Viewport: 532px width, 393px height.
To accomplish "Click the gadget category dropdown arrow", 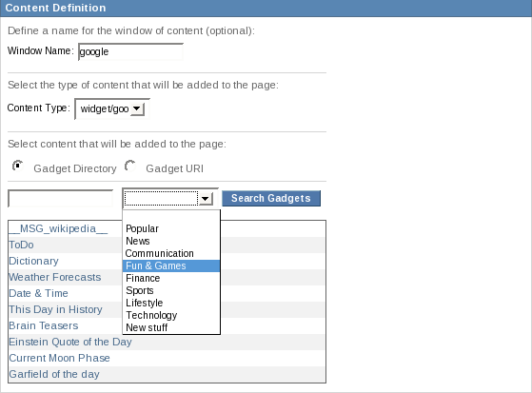I will (206, 199).
